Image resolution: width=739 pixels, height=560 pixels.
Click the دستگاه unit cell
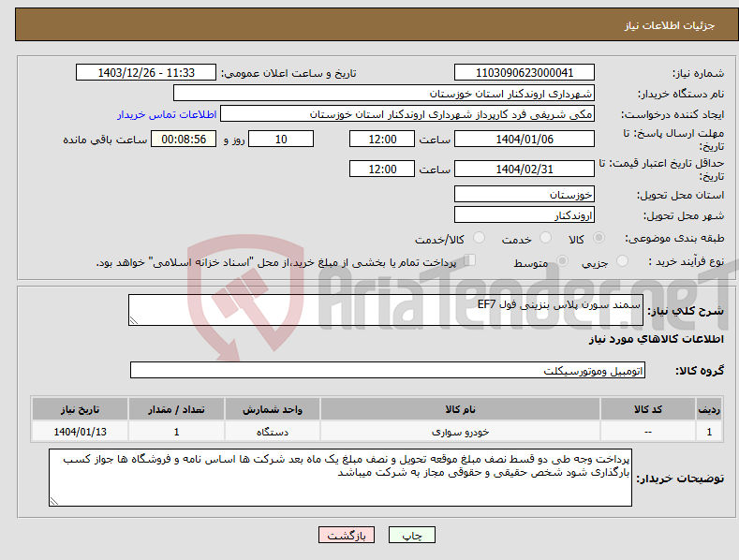[273, 432]
